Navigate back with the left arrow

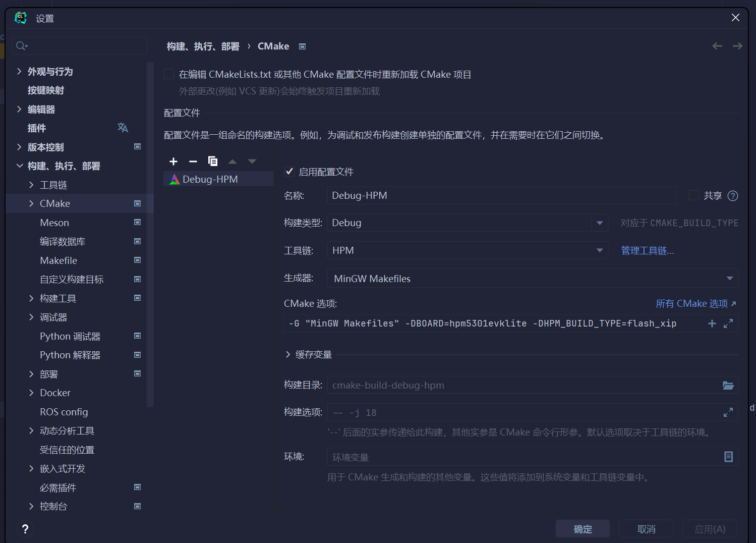point(717,46)
